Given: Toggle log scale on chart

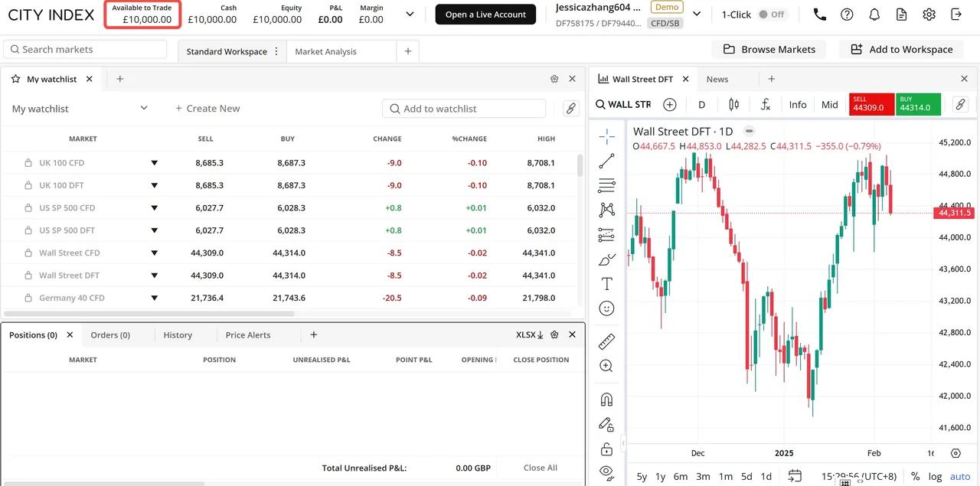Looking at the screenshot, I should click(935, 476).
